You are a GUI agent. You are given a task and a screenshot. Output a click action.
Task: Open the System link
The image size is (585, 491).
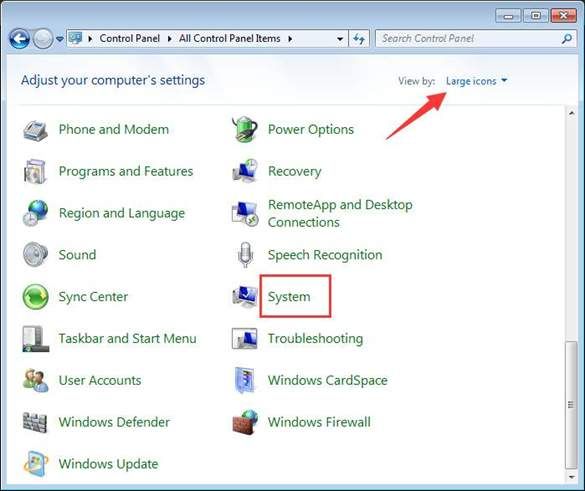(x=289, y=297)
